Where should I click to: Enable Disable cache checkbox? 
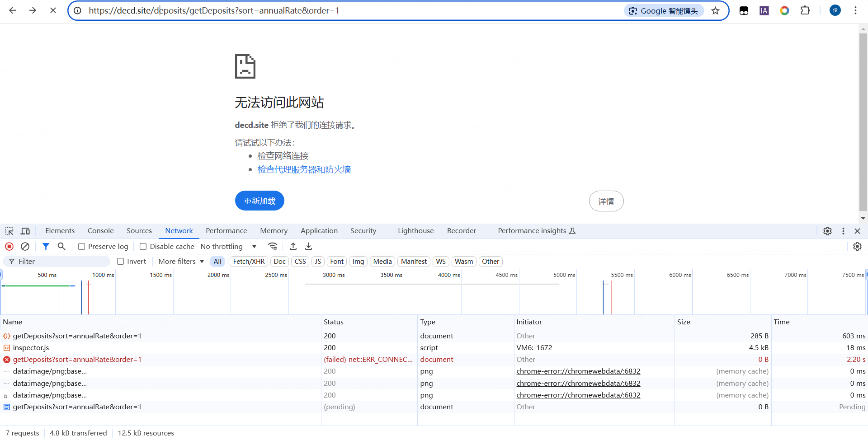143,247
